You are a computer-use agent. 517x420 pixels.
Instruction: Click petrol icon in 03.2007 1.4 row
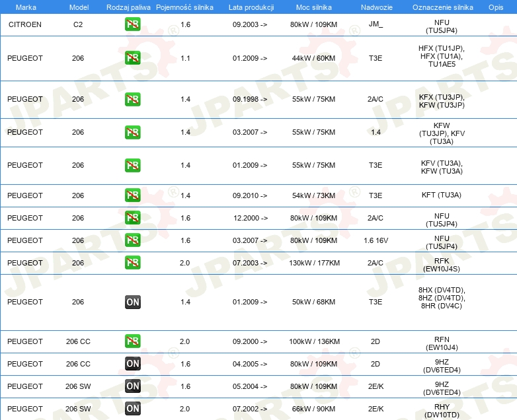(132, 132)
